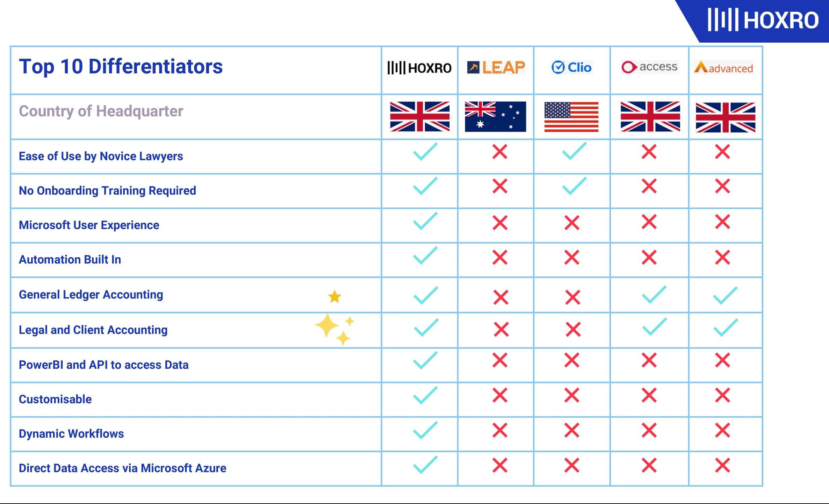Click the United States flag under Clio
829x504 pixels.
coord(571,117)
